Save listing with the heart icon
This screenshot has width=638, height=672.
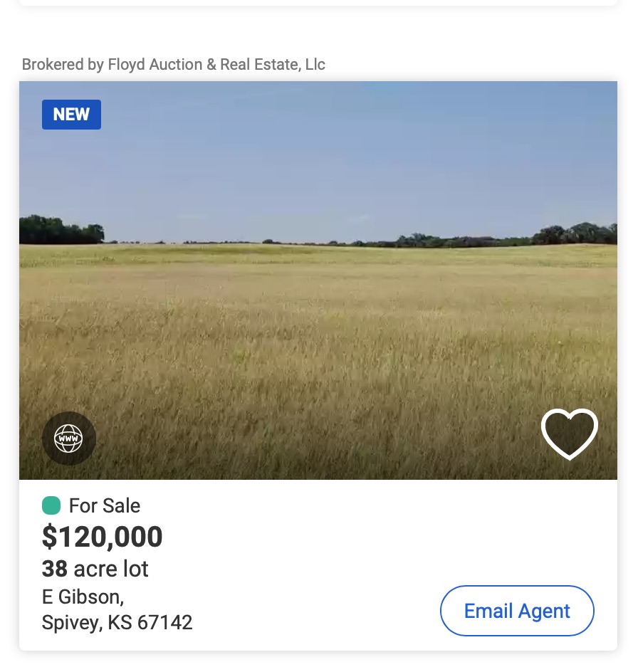tap(569, 434)
